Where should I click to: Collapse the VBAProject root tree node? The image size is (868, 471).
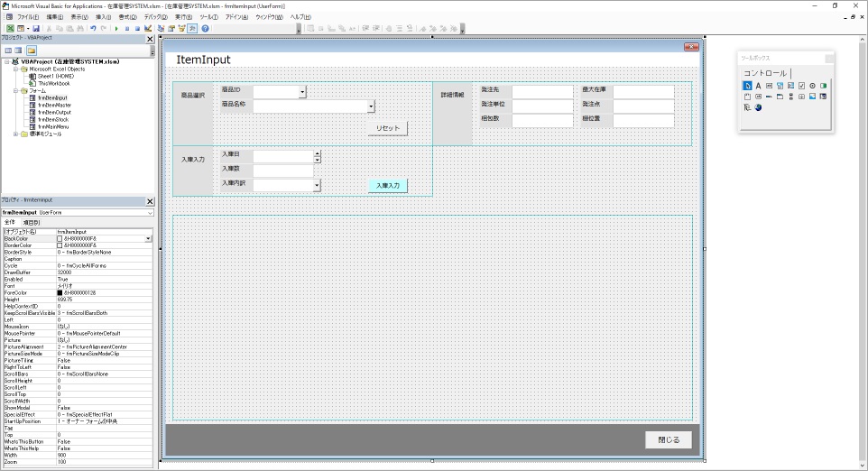[x=7, y=62]
